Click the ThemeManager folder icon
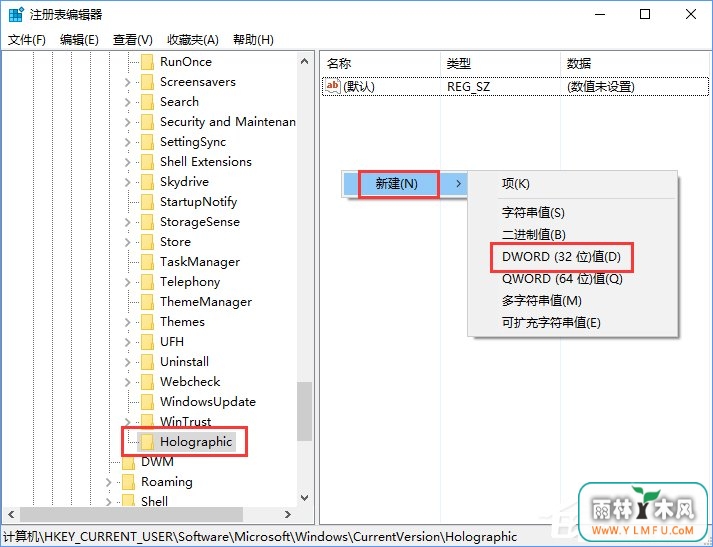Image resolution: width=713 pixels, height=547 pixels. [147, 302]
